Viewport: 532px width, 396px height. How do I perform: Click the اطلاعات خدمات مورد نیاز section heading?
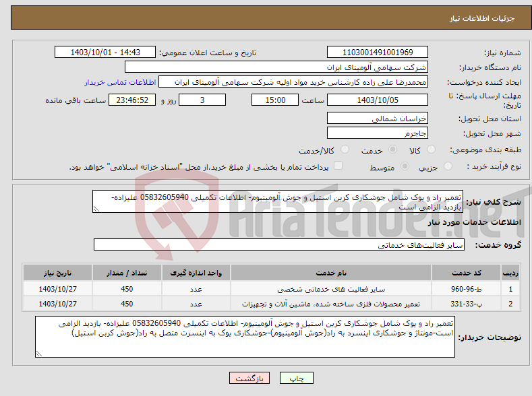tap(474, 222)
